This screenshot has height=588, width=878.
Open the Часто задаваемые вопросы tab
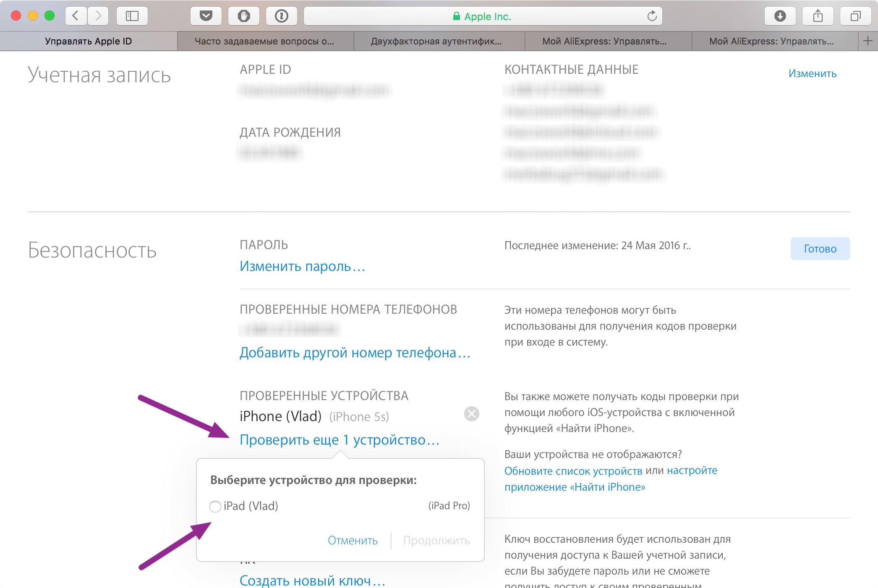click(266, 41)
